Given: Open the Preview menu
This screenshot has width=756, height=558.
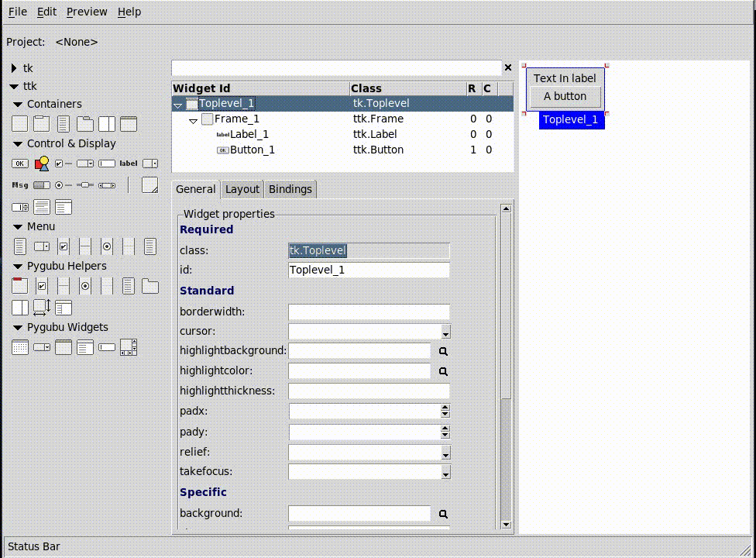Looking at the screenshot, I should (x=87, y=12).
